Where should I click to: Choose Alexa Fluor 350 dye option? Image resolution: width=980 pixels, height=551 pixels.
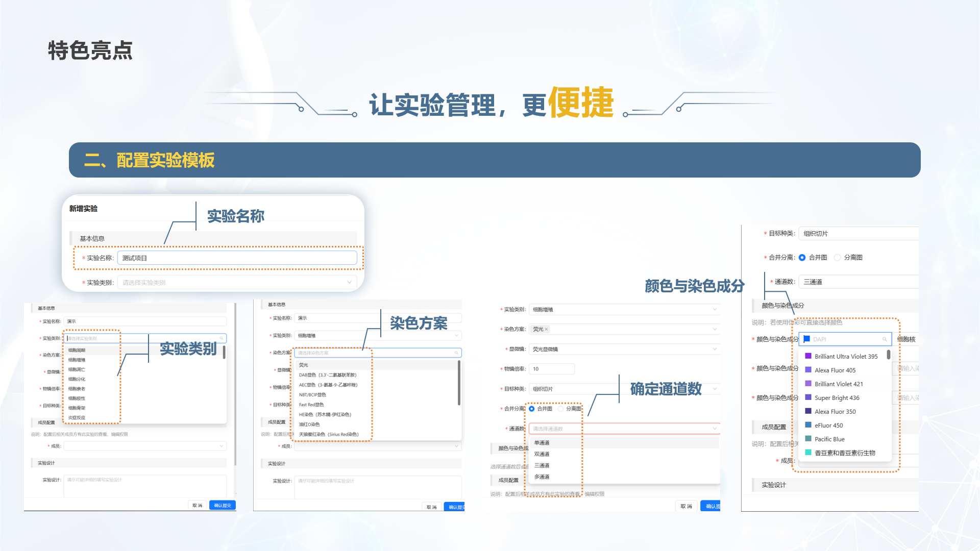click(835, 412)
